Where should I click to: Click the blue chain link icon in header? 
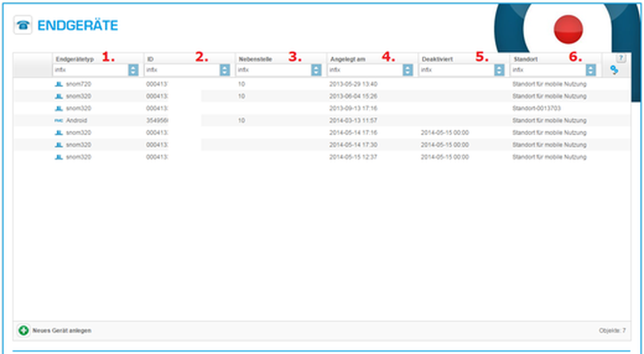click(x=614, y=70)
